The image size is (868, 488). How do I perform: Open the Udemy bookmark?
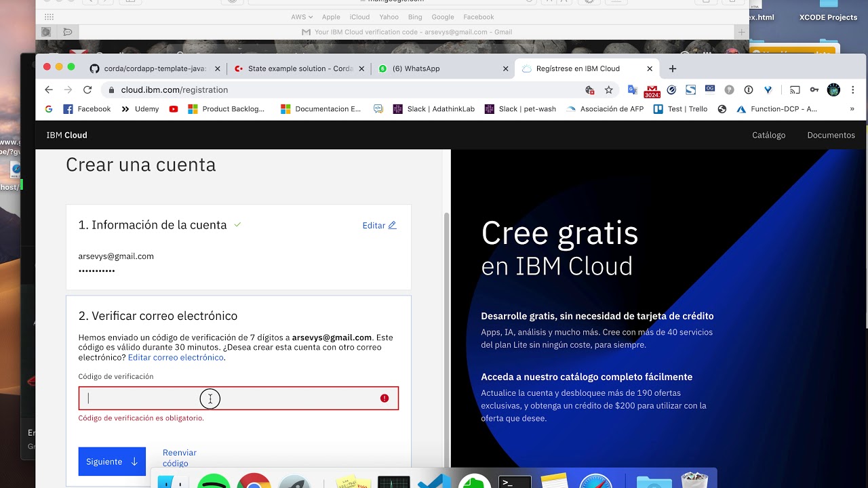[x=140, y=108]
